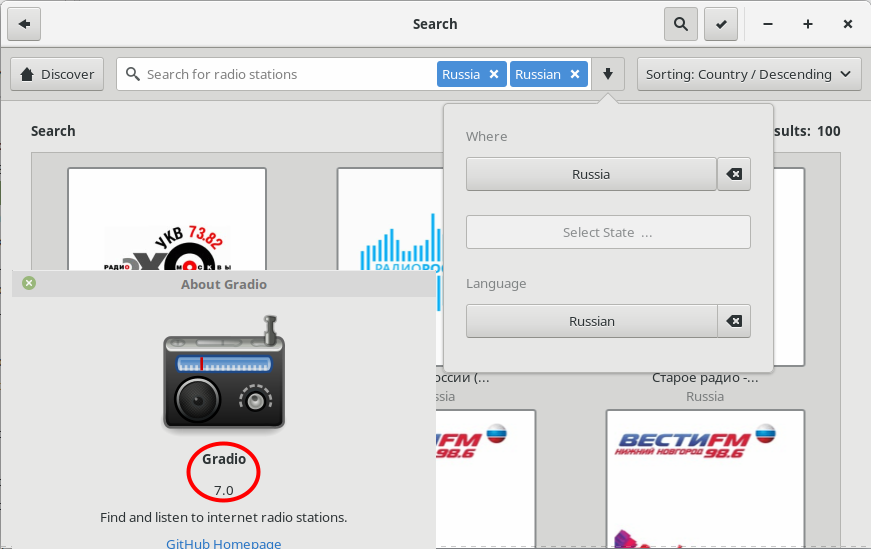Click the Search heading above results
Image resolution: width=871 pixels, height=549 pixels.
[53, 131]
